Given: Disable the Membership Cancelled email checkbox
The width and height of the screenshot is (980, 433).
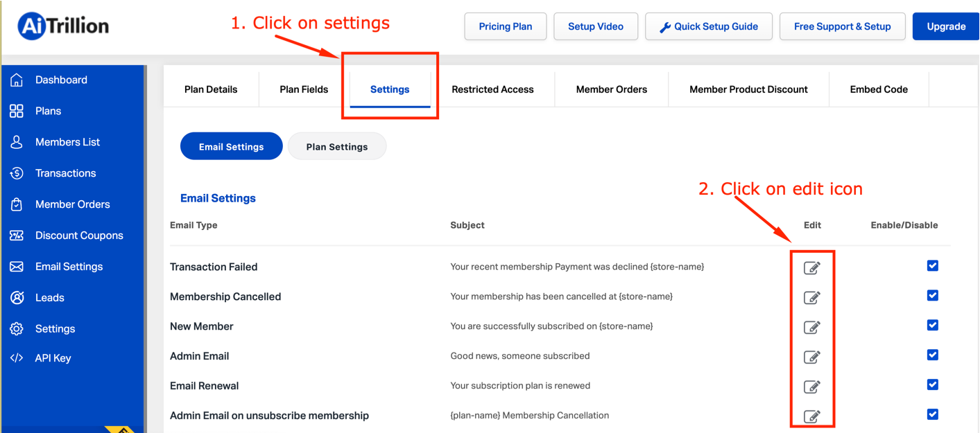Looking at the screenshot, I should 933,296.
